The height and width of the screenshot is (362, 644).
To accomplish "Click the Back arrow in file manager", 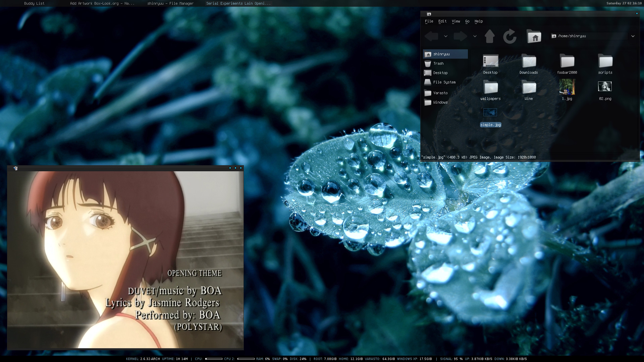I will (x=431, y=36).
